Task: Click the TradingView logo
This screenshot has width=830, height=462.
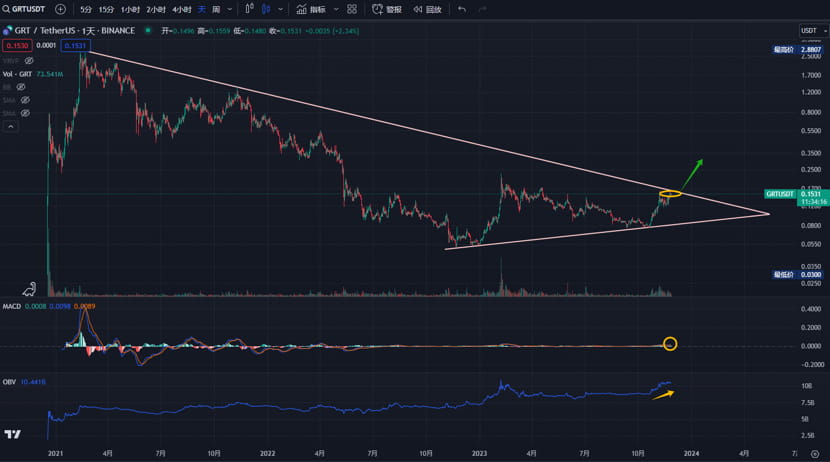Action: tap(13, 434)
